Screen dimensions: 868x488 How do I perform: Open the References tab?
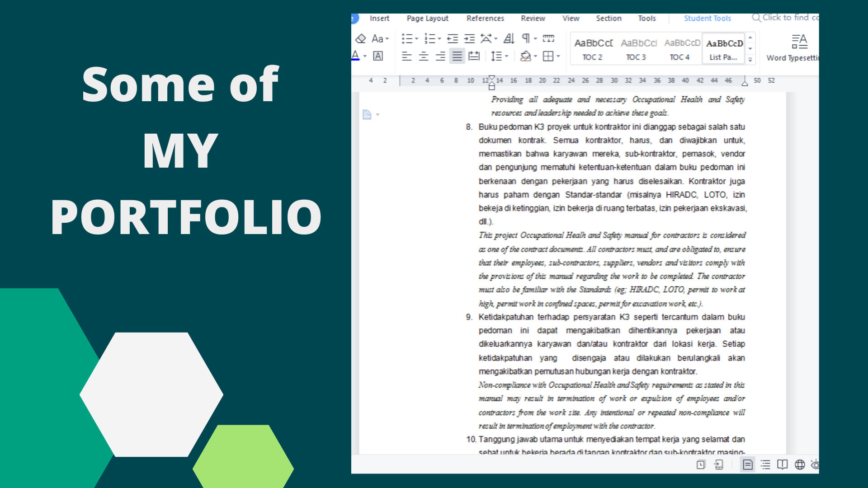[485, 19]
